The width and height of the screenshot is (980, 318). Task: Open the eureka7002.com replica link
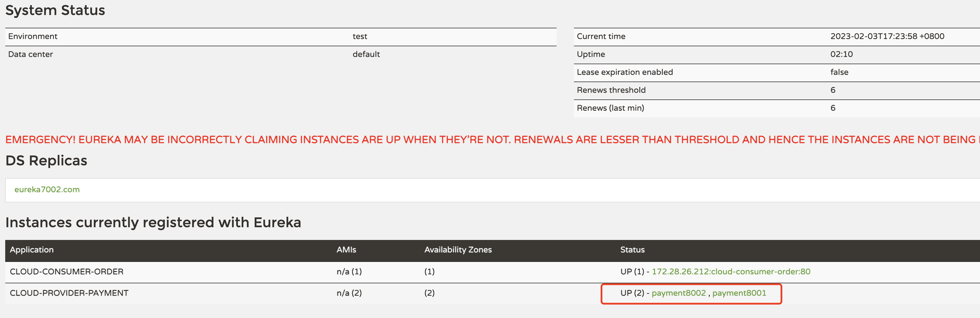[47, 190]
